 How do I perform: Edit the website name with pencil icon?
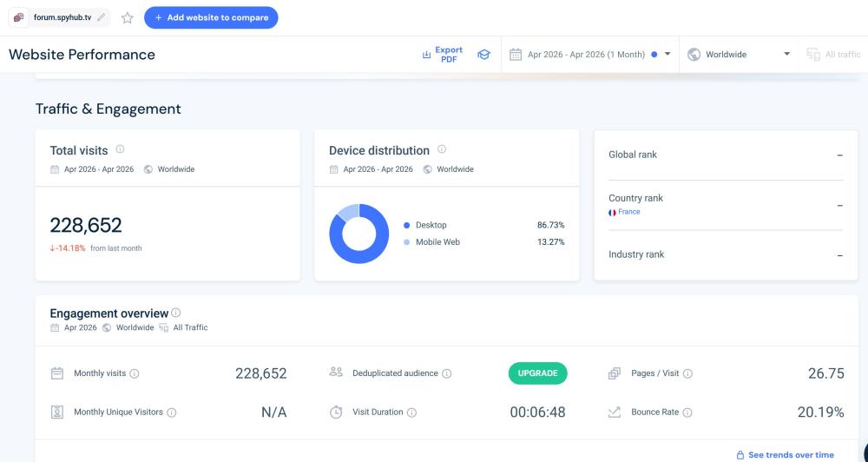[101, 17]
